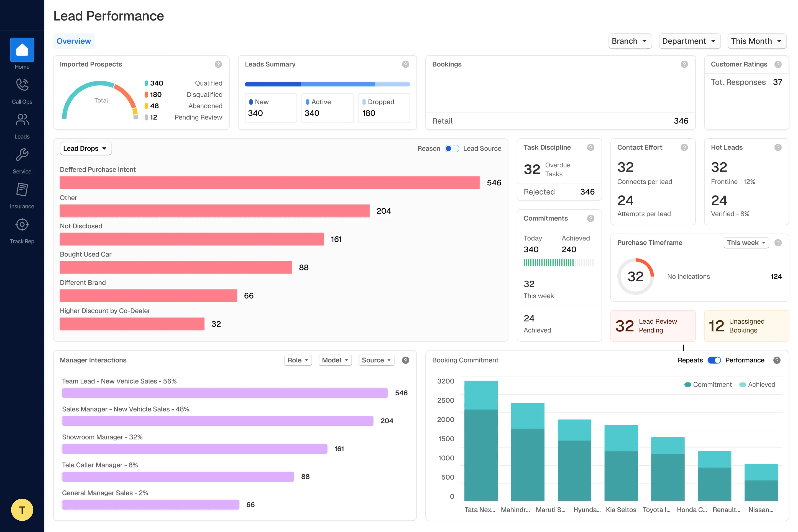Image resolution: width=798 pixels, height=532 pixels.
Task: Open Track Rep target icon
Action: point(22,224)
